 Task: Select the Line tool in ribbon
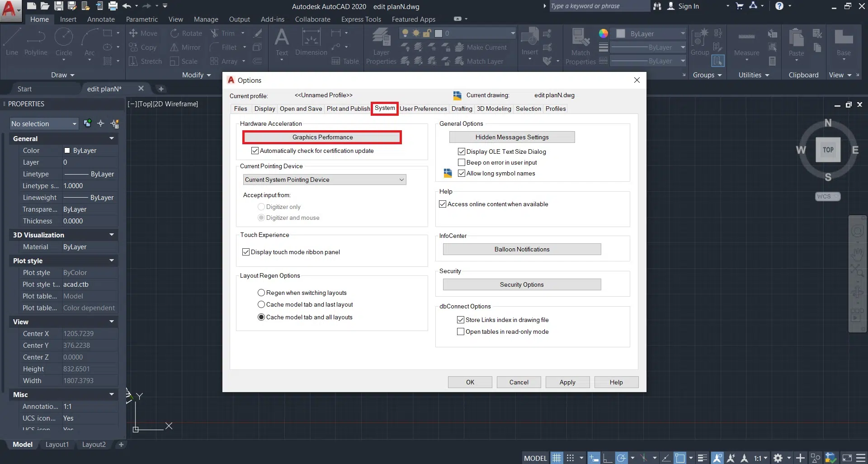(12, 42)
